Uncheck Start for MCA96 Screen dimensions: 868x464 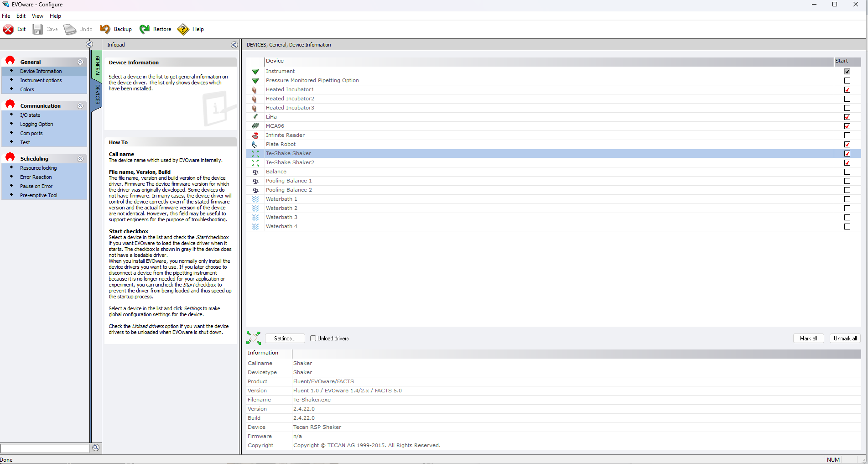[847, 126]
